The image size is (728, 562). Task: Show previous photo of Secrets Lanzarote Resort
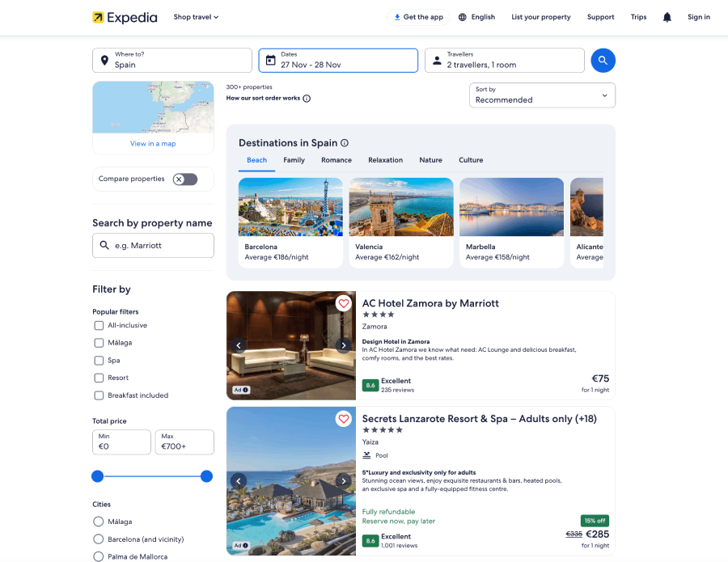pyautogui.click(x=239, y=481)
